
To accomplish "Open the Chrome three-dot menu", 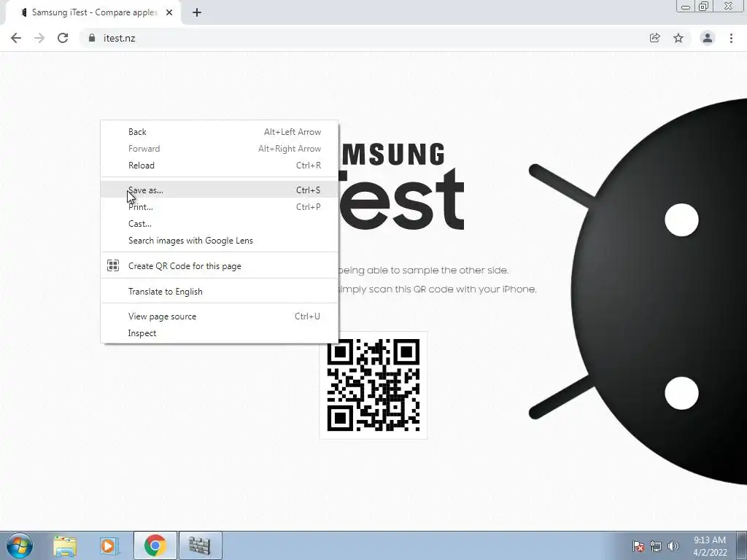I will pyautogui.click(x=731, y=38).
